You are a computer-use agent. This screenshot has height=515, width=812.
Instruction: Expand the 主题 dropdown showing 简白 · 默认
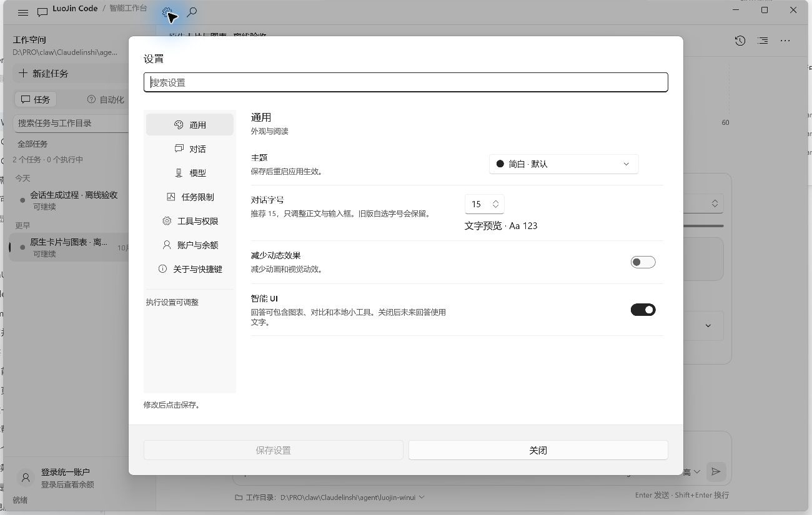click(x=563, y=164)
